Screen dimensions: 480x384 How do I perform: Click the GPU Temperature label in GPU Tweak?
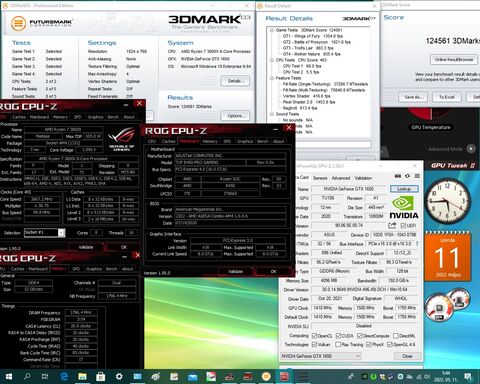(x=431, y=127)
